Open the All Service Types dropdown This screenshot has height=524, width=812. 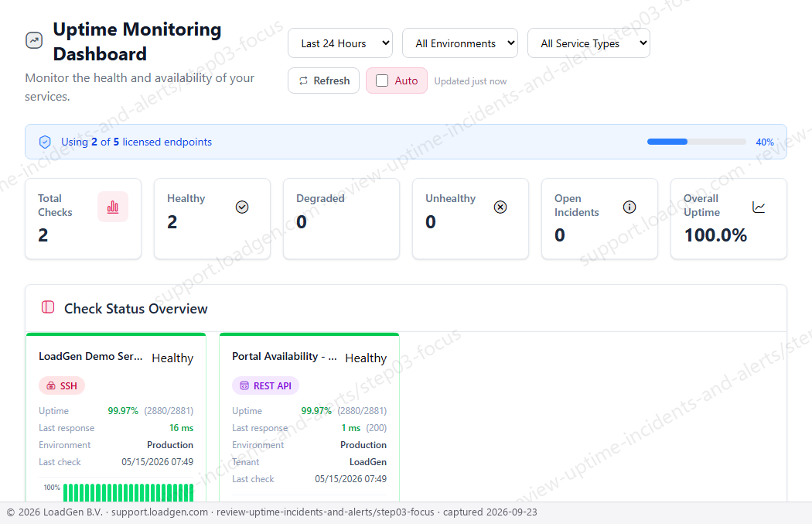click(x=589, y=43)
